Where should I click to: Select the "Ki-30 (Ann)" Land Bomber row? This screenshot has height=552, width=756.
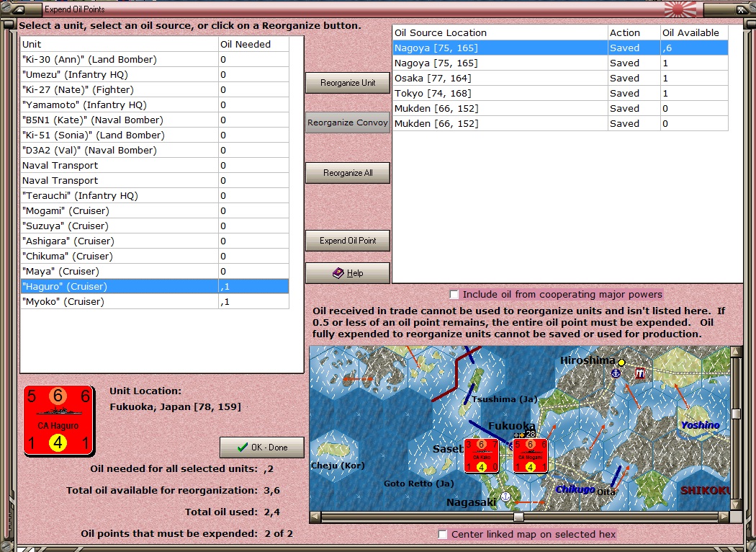pos(155,59)
